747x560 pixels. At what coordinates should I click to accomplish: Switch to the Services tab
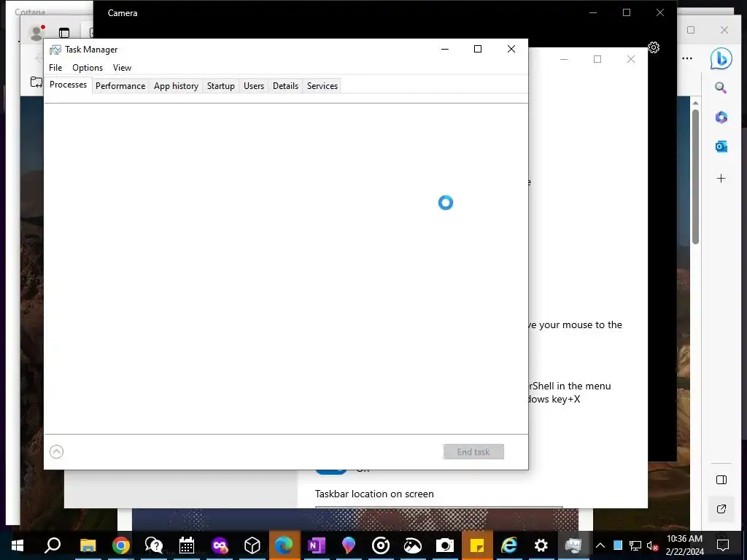coord(322,86)
